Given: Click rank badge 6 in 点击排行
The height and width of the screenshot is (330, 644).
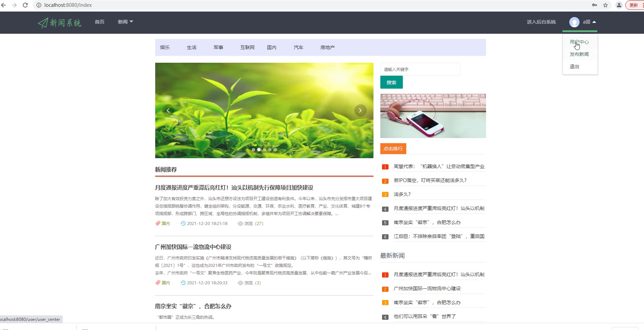Looking at the screenshot, I should click(385, 237).
